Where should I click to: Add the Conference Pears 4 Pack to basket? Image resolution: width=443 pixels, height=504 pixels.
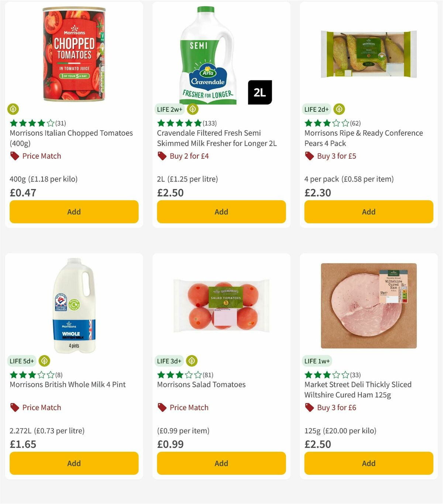[368, 212]
